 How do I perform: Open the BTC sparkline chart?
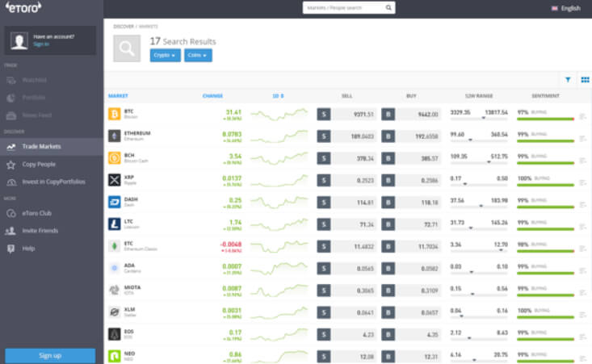click(x=279, y=115)
